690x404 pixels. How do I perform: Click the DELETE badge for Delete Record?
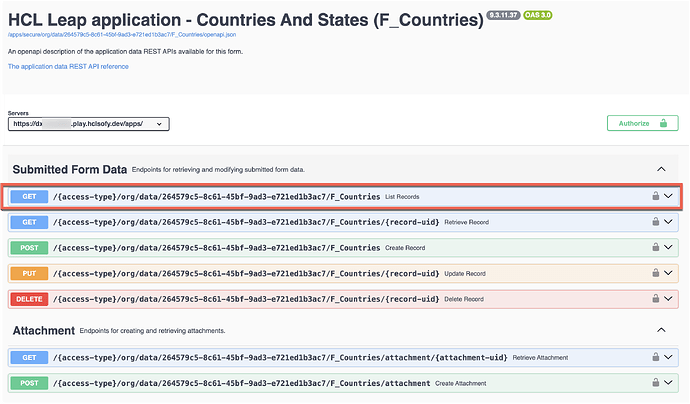(x=29, y=299)
